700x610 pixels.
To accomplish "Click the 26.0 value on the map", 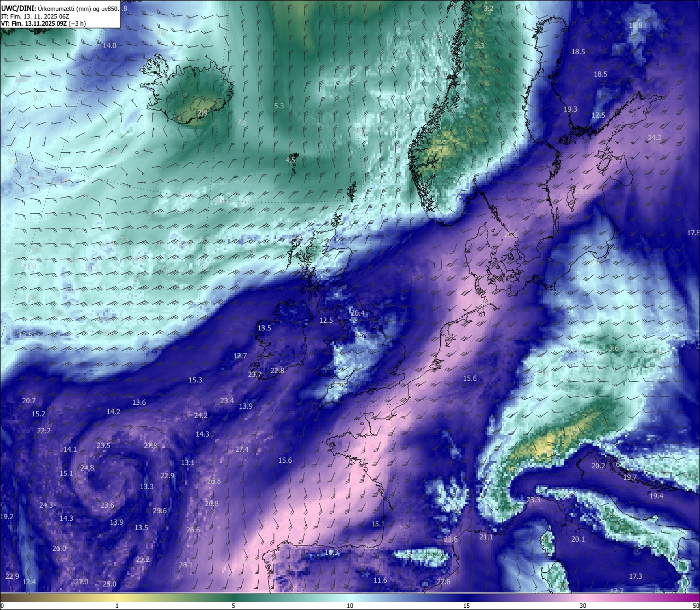I will 59,549.
